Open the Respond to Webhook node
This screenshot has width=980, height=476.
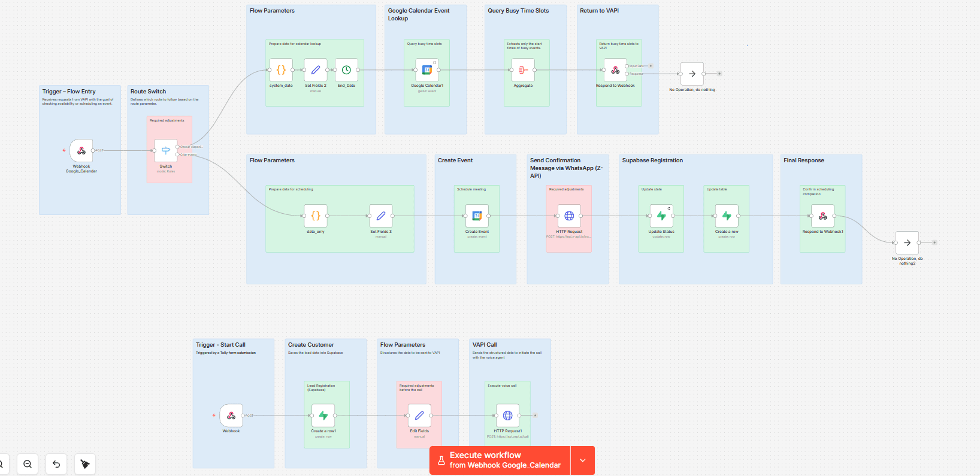pyautogui.click(x=615, y=70)
